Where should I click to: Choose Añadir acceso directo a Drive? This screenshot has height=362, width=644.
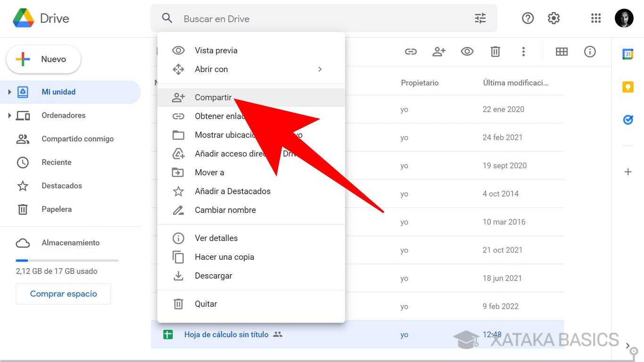[251, 154]
